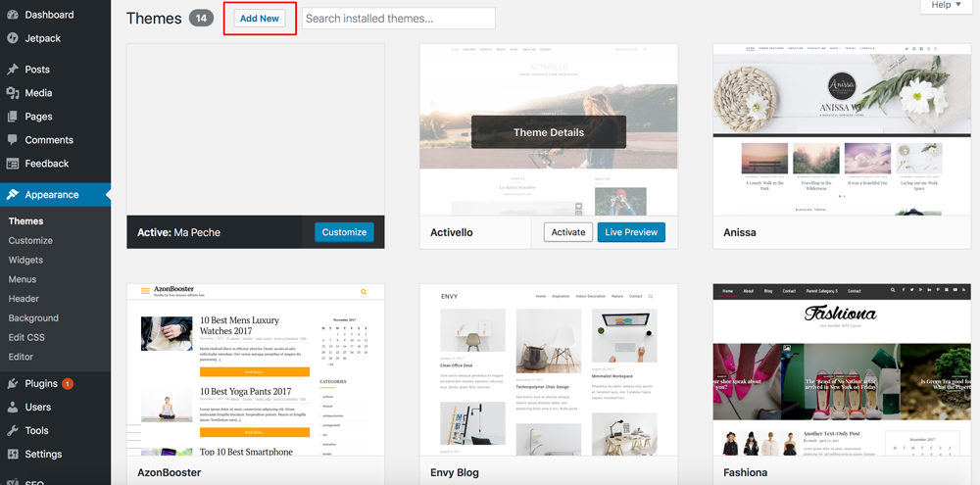Click the Media library icon
Image resolution: width=980 pixels, height=485 pixels.
click(13, 93)
